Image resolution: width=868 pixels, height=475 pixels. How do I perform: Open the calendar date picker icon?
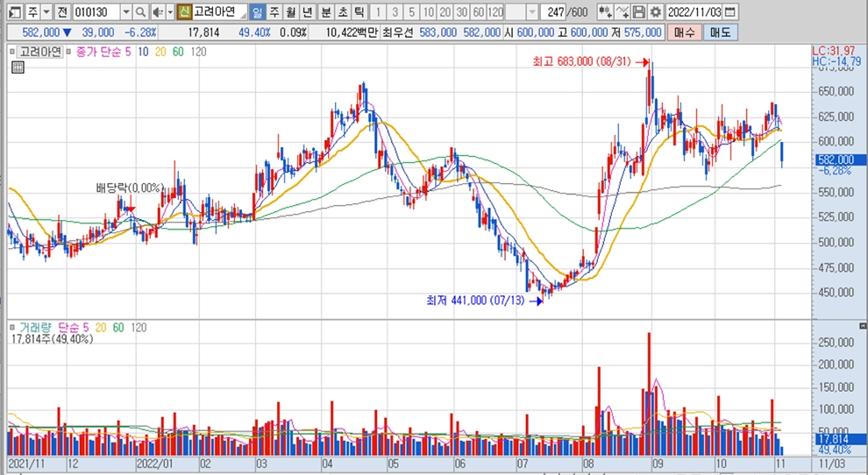(730, 12)
